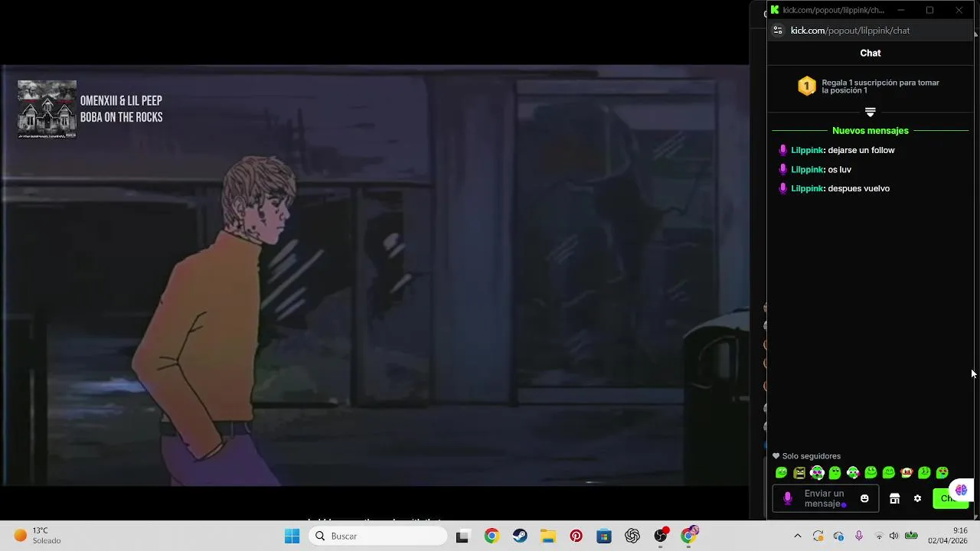Open Pinterest from the taskbar
The height and width of the screenshot is (551, 980).
click(576, 536)
